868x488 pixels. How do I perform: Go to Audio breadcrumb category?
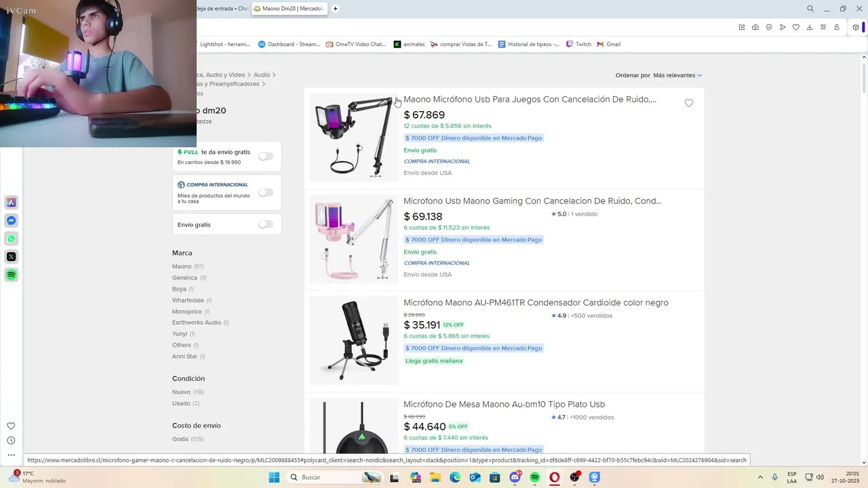click(262, 75)
